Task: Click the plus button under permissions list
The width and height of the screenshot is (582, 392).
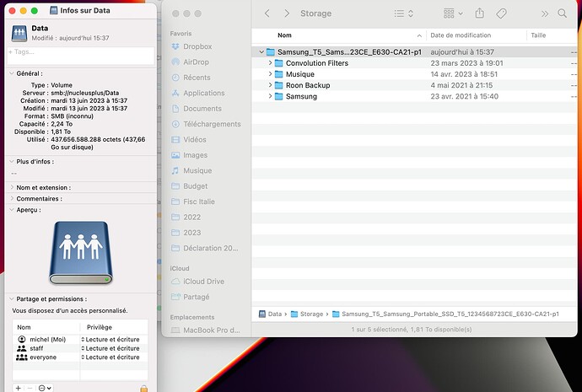Action: coord(18,388)
